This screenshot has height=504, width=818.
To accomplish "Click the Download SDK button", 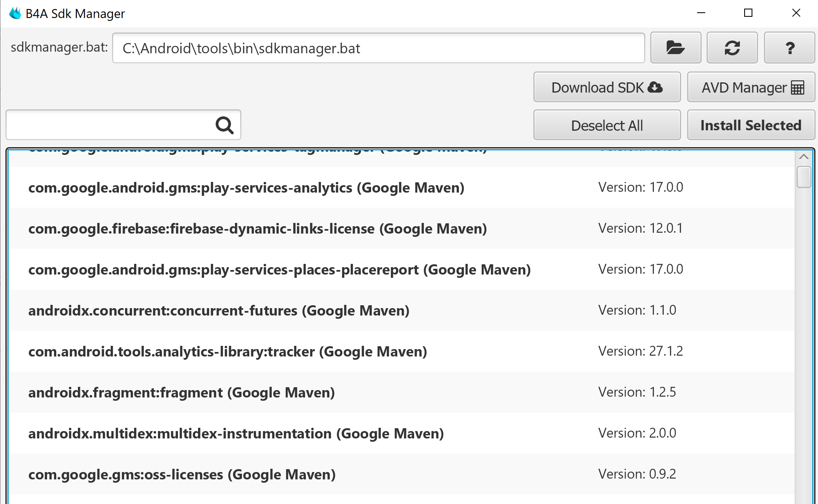I will coord(606,87).
